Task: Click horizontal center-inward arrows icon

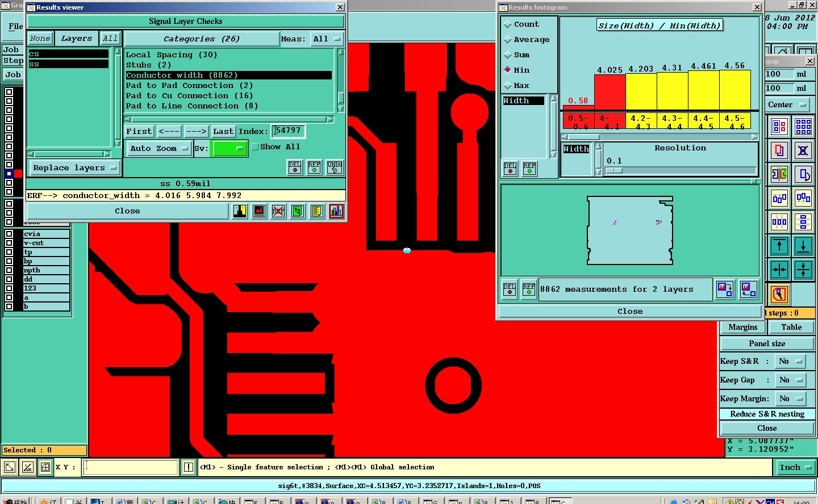Action: tap(779, 270)
